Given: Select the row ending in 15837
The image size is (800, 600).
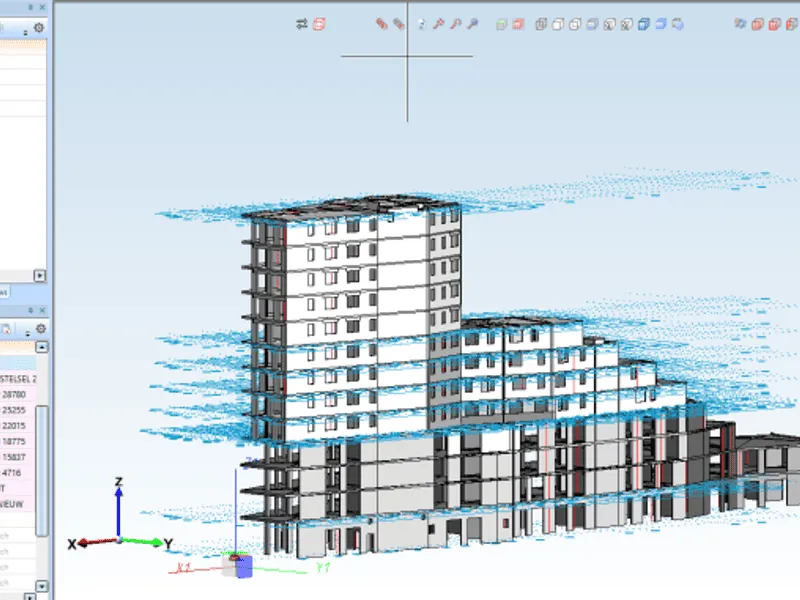Looking at the screenshot, I should 18,457.
